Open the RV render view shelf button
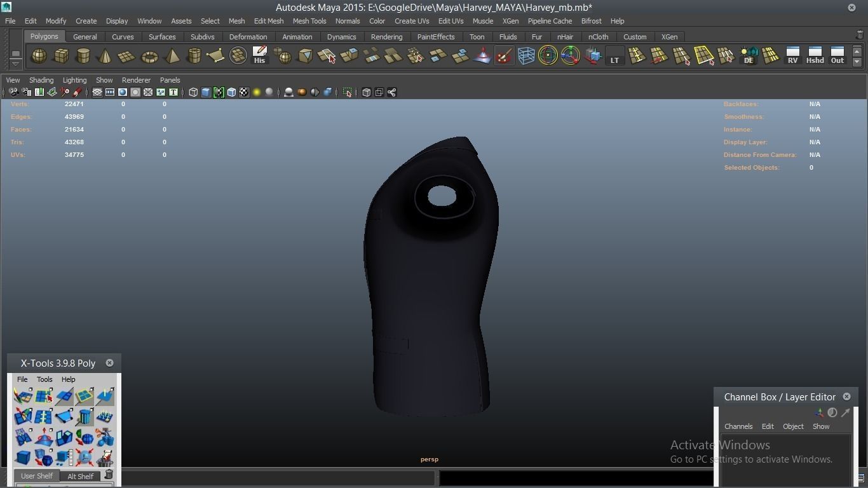The height and width of the screenshot is (488, 868). (x=792, y=56)
